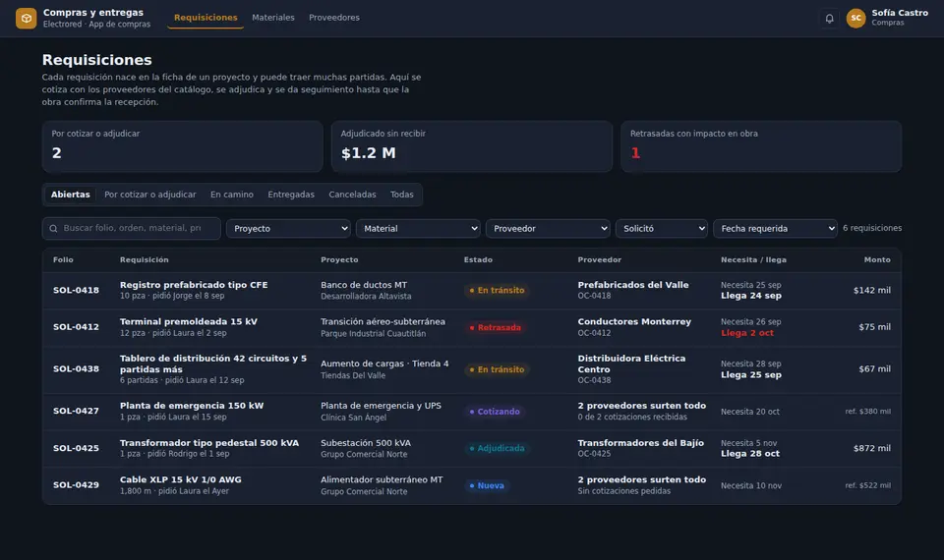The height and width of the screenshot is (560, 944).
Task: Click the Por cotizar o adjudicar summary card
Action: point(183,146)
